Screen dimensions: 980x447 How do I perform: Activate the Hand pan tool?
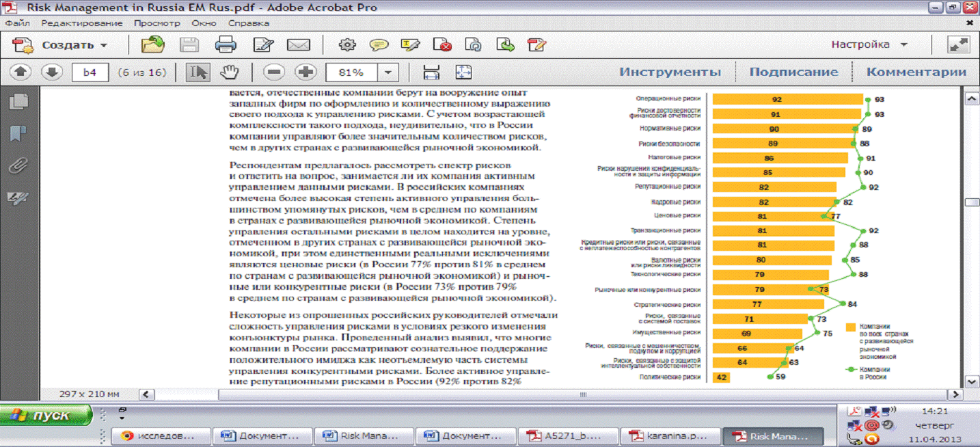(229, 72)
